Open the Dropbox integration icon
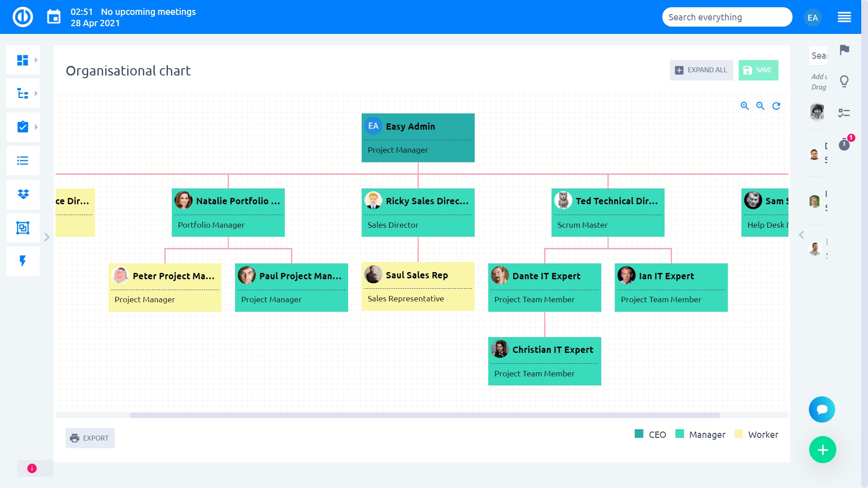 [x=23, y=194]
